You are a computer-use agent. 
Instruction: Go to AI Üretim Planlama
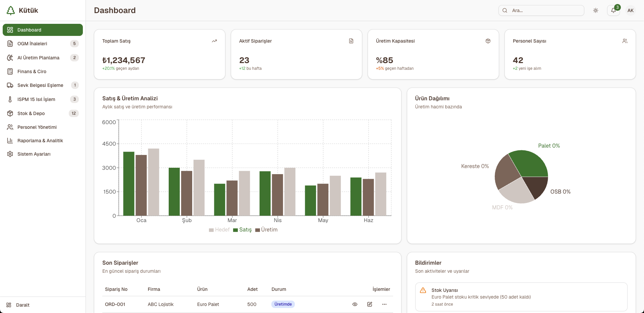click(x=38, y=58)
